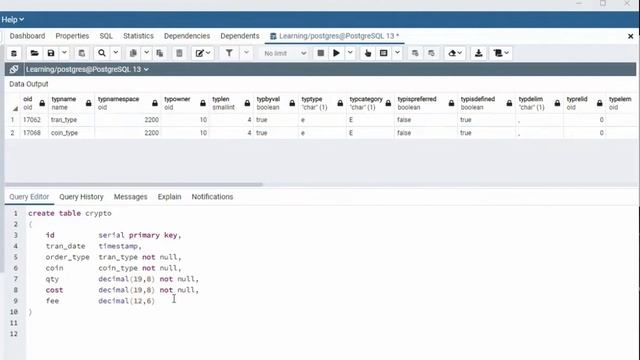640x360 pixels.
Task: Click the typdelim column header
Action: tap(539, 103)
